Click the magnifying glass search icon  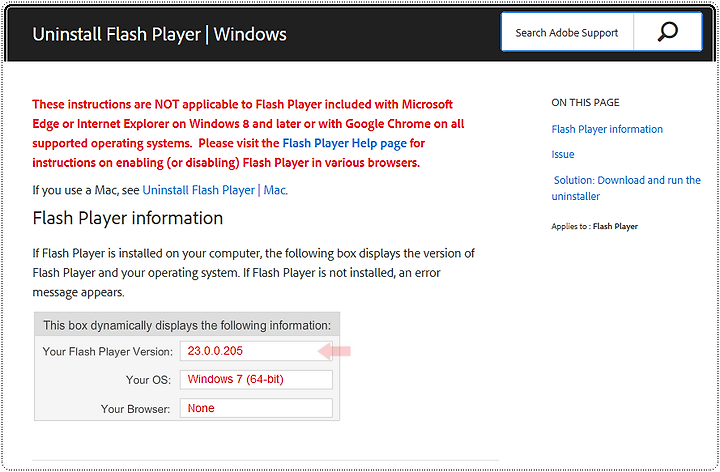tap(668, 32)
